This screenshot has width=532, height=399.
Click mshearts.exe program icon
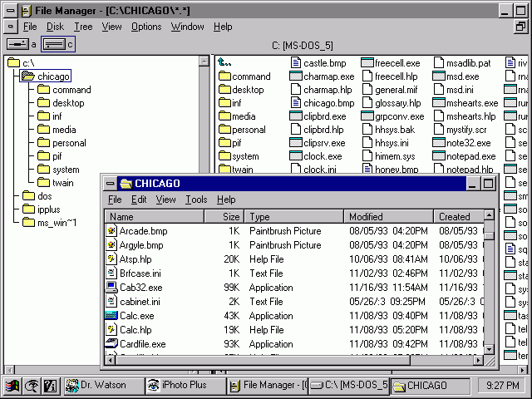pyautogui.click(x=439, y=102)
